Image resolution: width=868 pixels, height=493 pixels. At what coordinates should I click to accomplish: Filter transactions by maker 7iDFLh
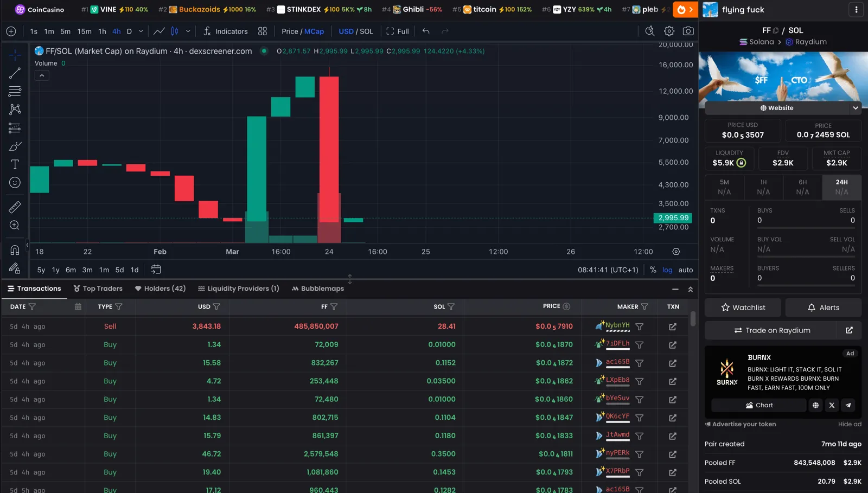point(640,345)
